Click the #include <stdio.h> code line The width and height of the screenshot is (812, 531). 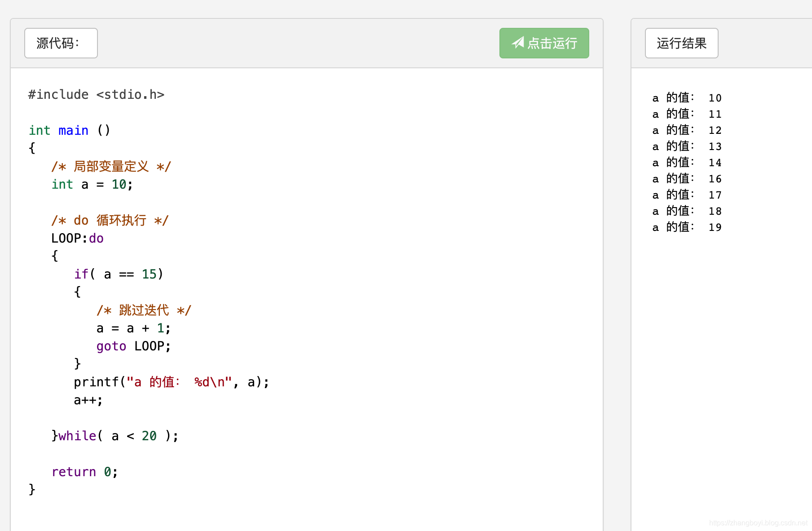pyautogui.click(x=96, y=94)
